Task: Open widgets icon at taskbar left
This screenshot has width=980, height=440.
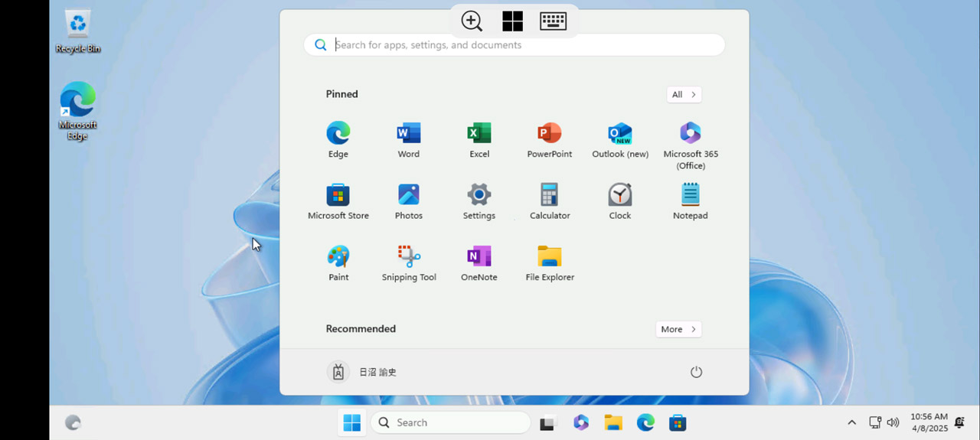Action: point(73,422)
